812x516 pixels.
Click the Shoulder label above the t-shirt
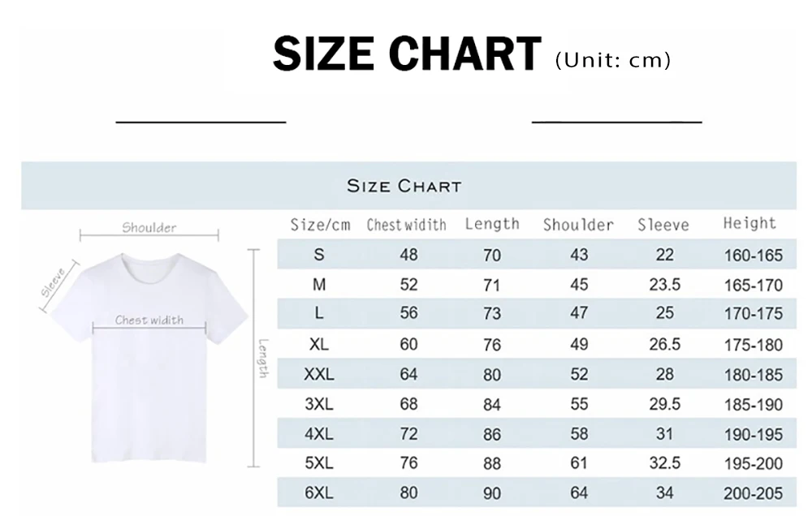click(x=149, y=228)
